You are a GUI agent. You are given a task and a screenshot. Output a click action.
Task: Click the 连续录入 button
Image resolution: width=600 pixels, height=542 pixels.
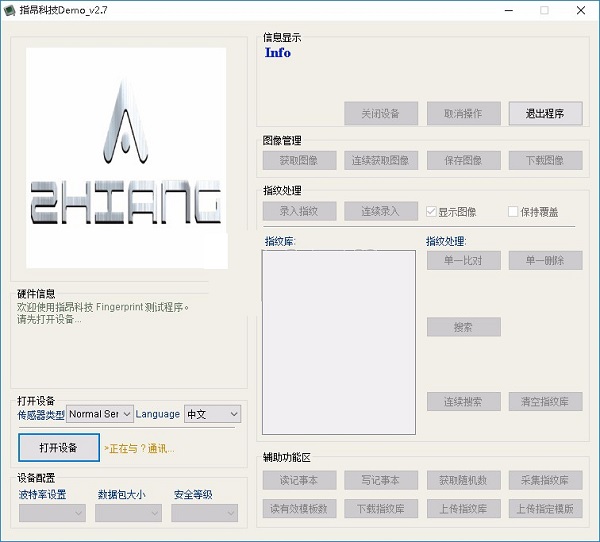381,211
